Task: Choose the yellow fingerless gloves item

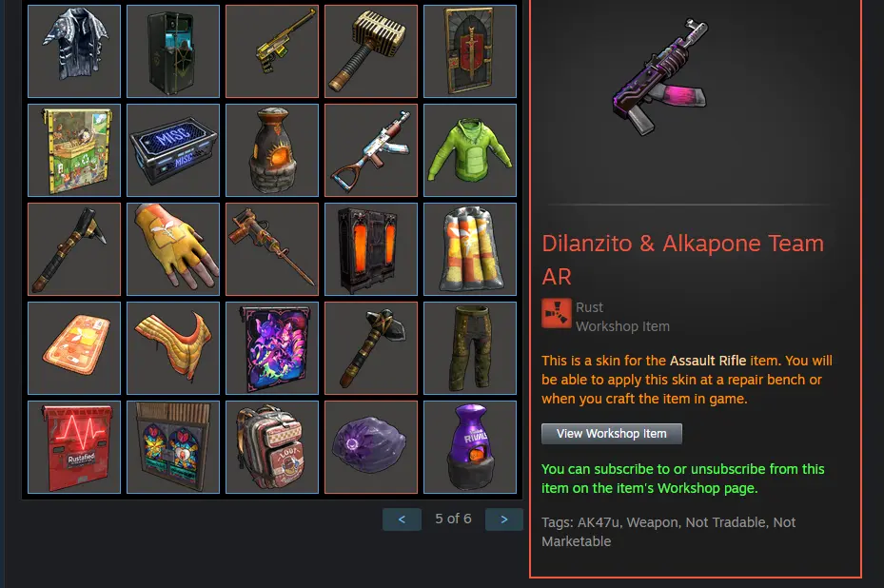Action: [x=173, y=249]
